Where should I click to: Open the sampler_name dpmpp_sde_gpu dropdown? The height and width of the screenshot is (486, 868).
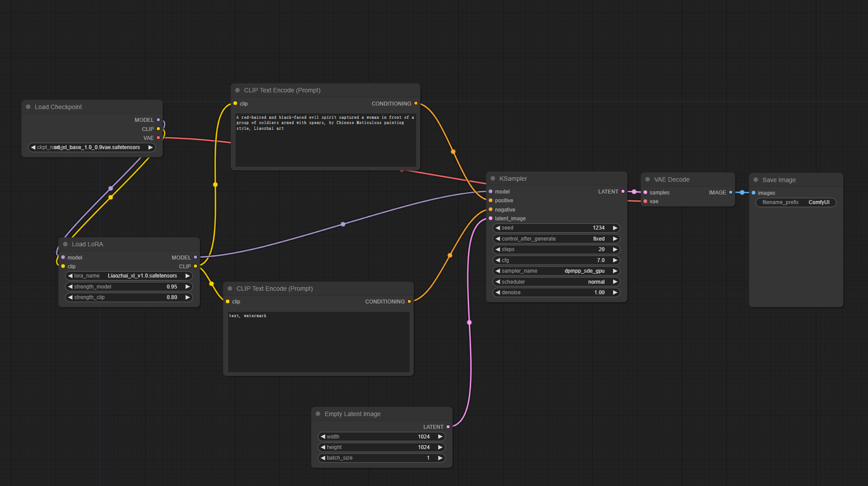point(556,271)
